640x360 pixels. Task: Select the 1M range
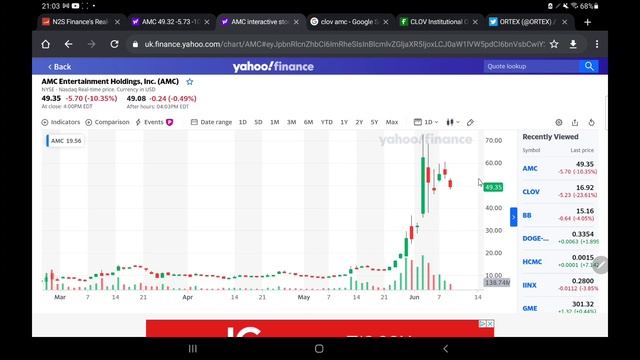click(x=275, y=122)
